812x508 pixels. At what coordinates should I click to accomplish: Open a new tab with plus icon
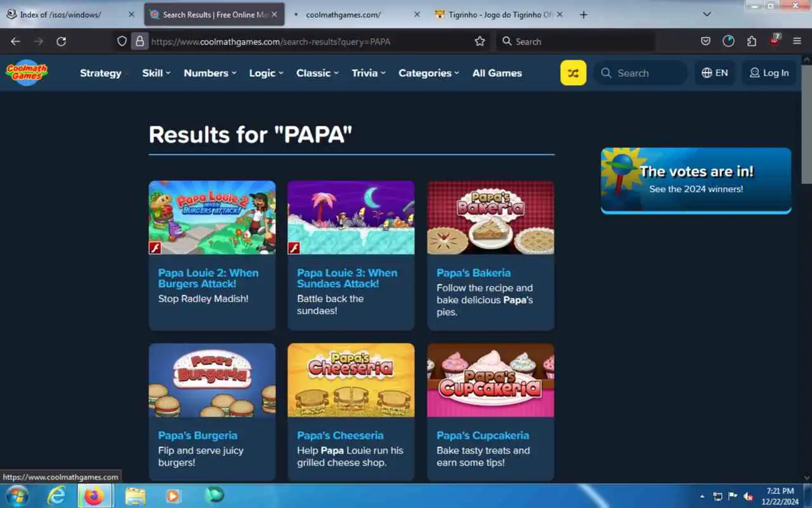point(584,15)
